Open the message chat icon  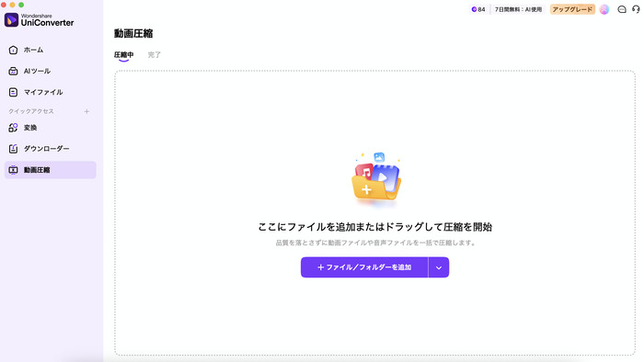pos(622,9)
